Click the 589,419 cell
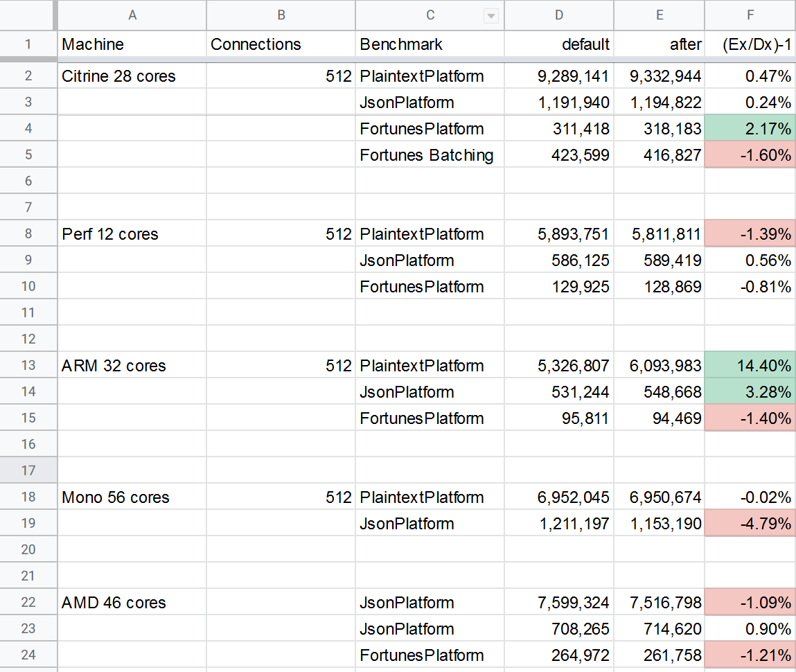Viewport: 796px width, 672px height. pos(660,260)
